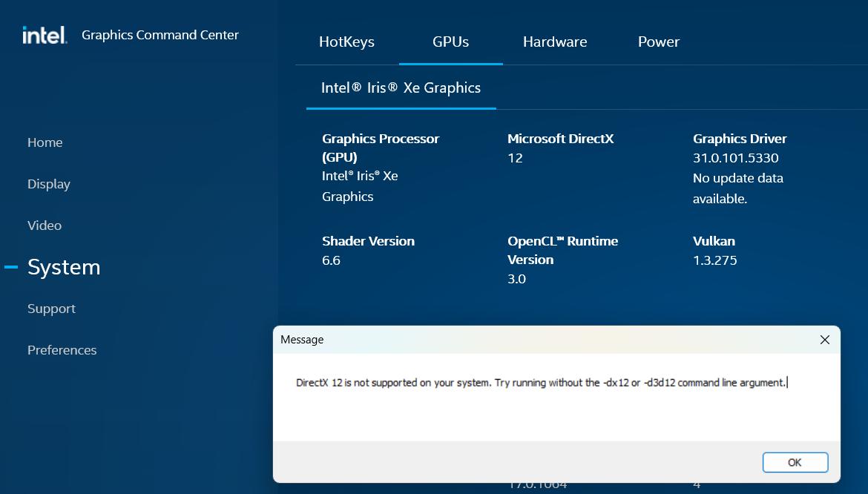The width and height of the screenshot is (868, 494).
Task: Open the Power tab
Action: tap(658, 42)
